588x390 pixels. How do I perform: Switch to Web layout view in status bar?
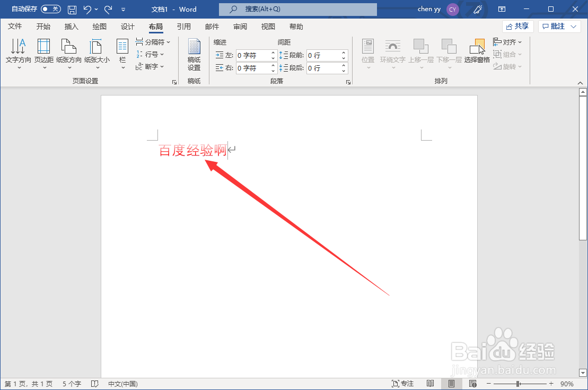(x=472, y=383)
